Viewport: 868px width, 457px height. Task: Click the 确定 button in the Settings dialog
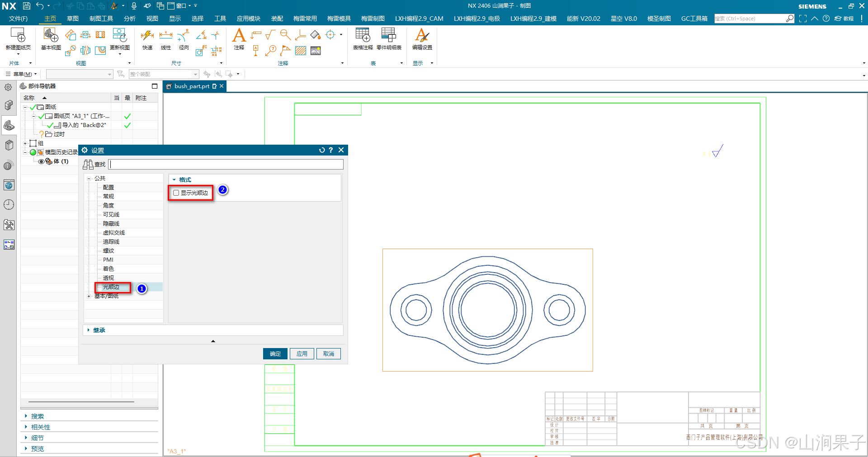(275, 354)
